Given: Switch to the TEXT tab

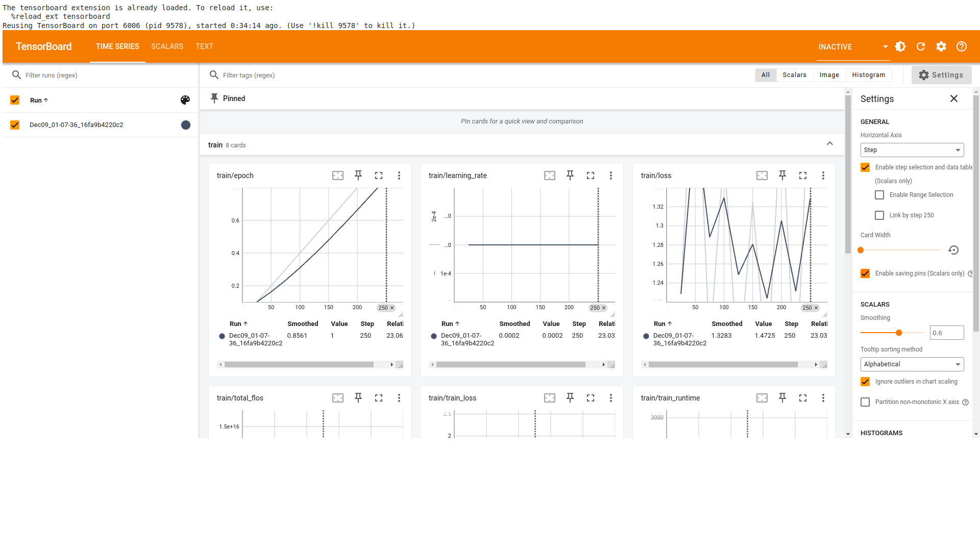Looking at the screenshot, I should click(x=204, y=46).
